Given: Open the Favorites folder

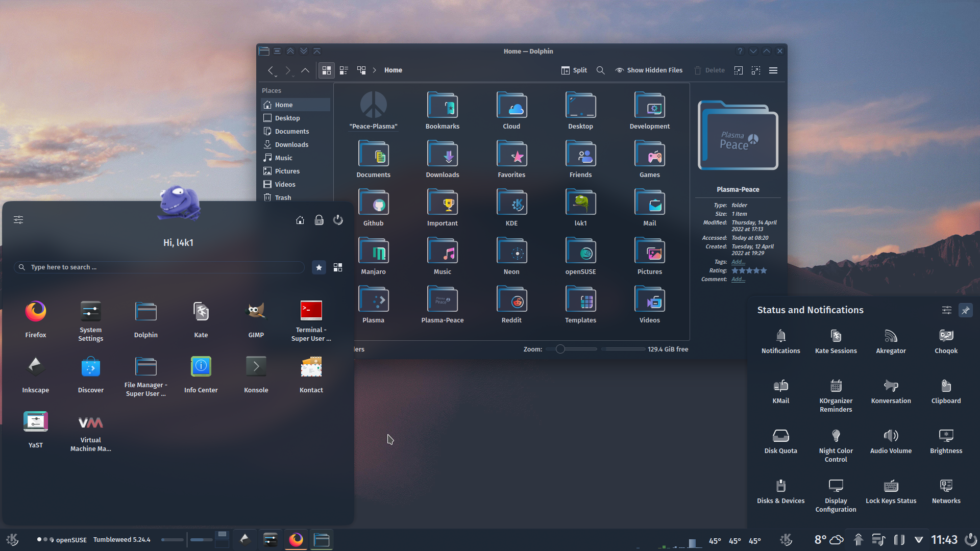Looking at the screenshot, I should (511, 160).
